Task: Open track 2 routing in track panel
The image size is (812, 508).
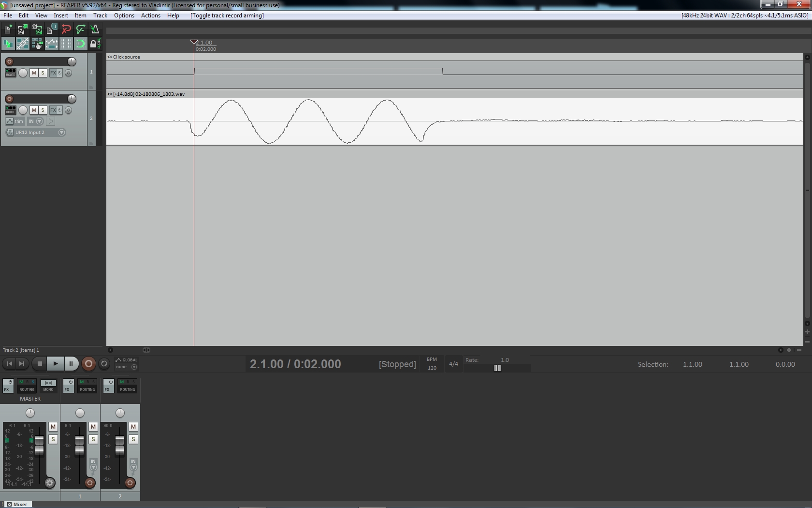Action: 10,110
